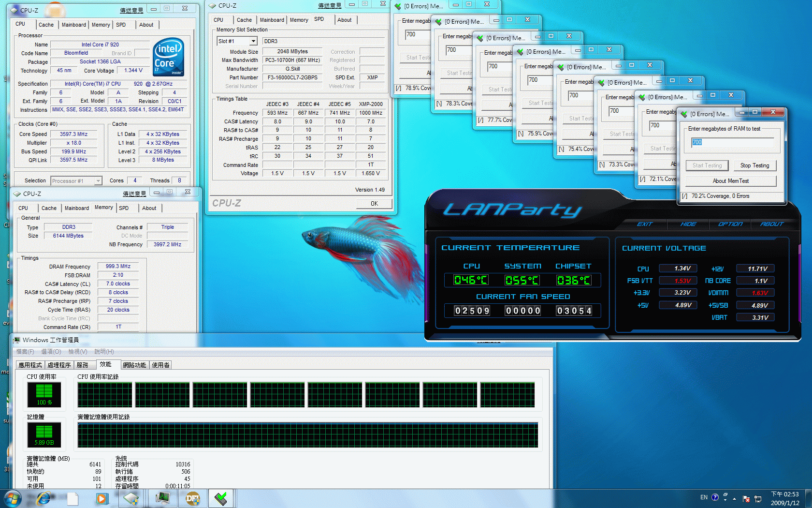Screen dimensions: 812x508
Task: Open the Windows Start orb
Action: click(x=12, y=498)
